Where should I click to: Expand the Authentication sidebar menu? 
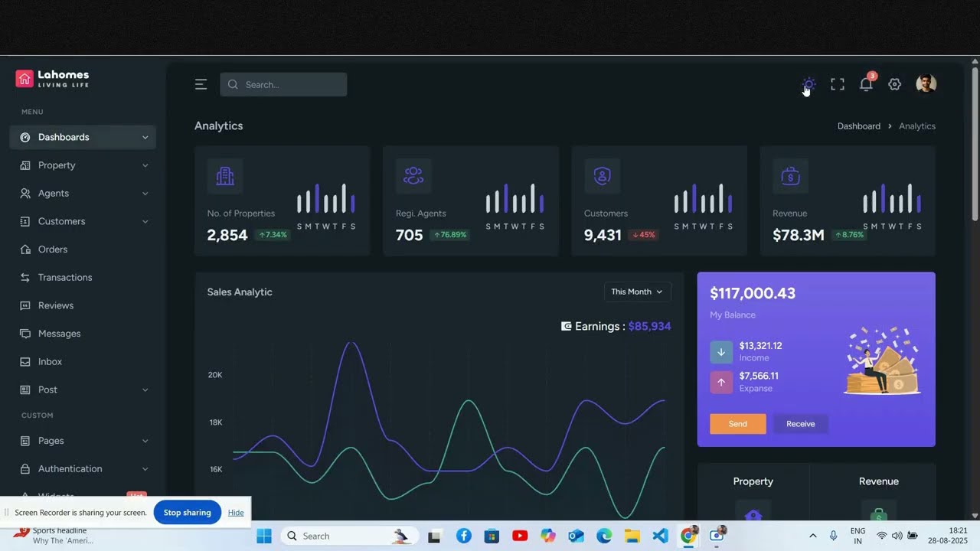[83, 468]
